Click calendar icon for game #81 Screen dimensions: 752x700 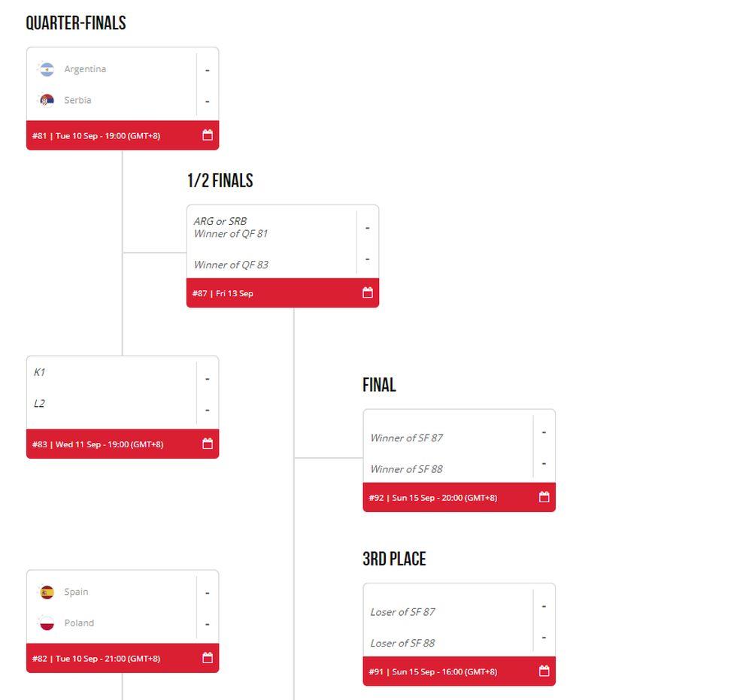click(x=208, y=135)
